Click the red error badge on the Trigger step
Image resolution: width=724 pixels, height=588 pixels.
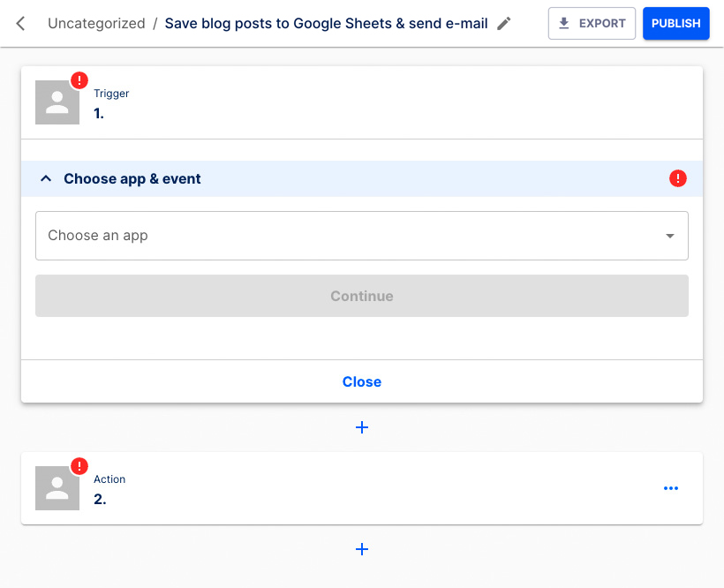79,79
